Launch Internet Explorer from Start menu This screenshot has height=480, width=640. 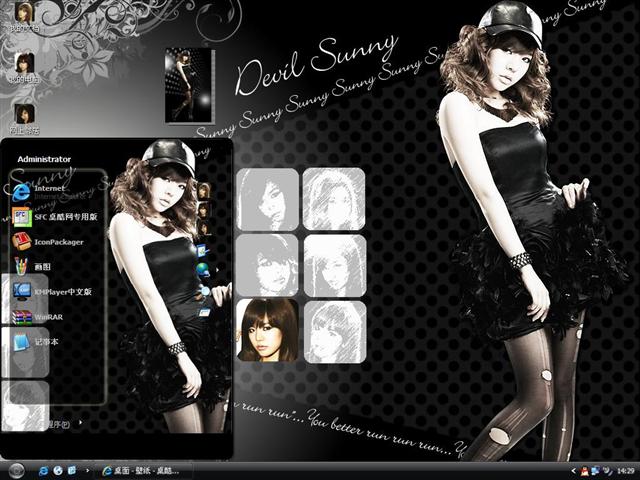pos(39,192)
